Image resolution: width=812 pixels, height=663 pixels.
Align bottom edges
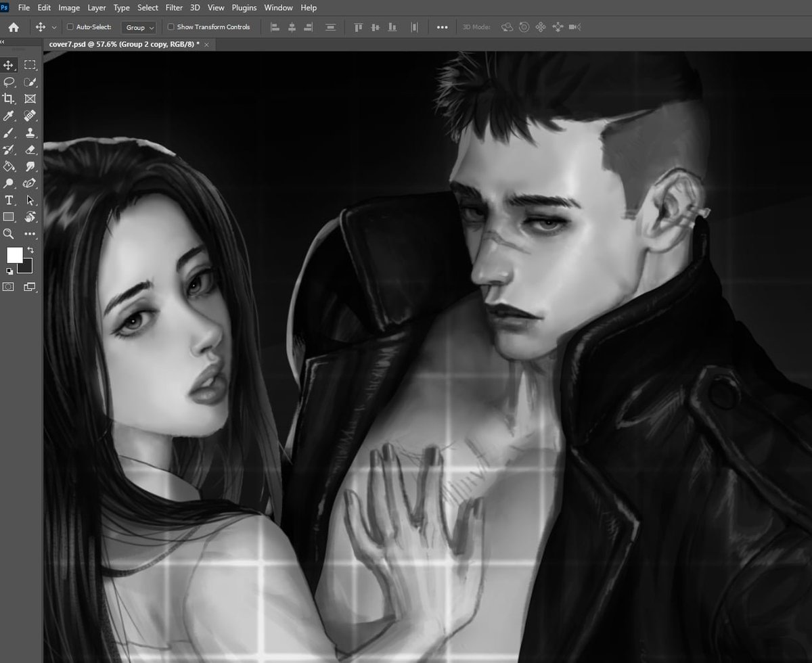(392, 27)
